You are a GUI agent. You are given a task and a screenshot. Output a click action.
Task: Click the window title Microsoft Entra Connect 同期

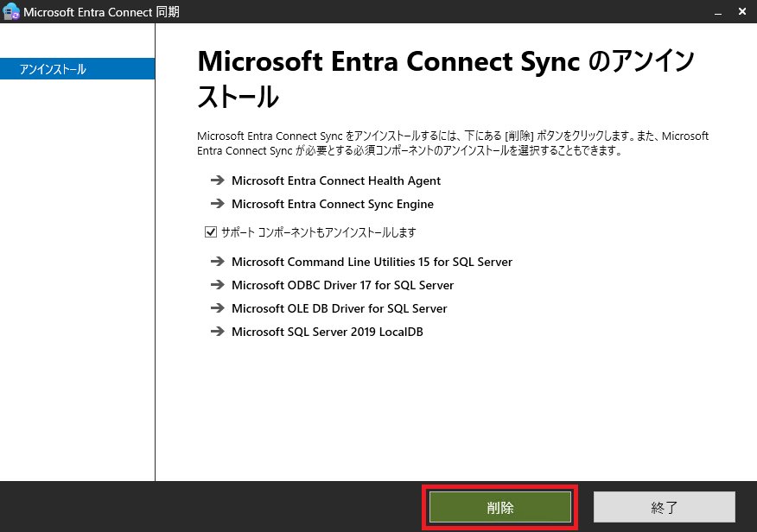click(x=101, y=12)
